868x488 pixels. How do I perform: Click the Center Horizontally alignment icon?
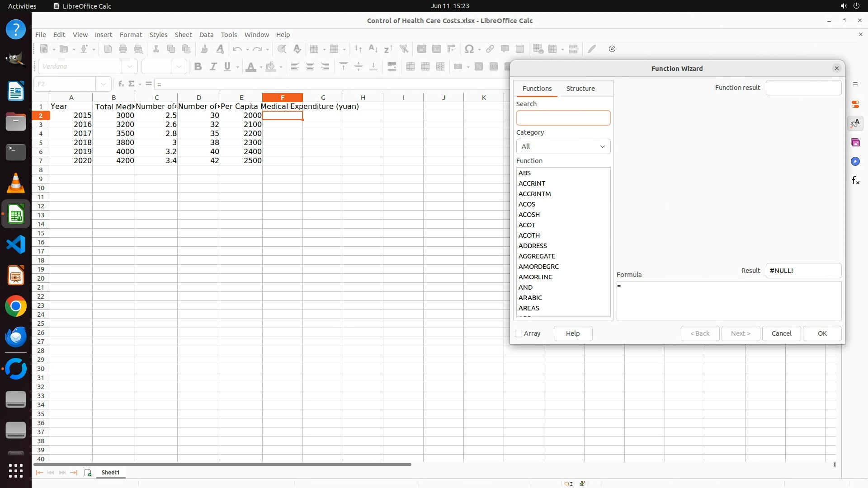pyautogui.click(x=310, y=67)
